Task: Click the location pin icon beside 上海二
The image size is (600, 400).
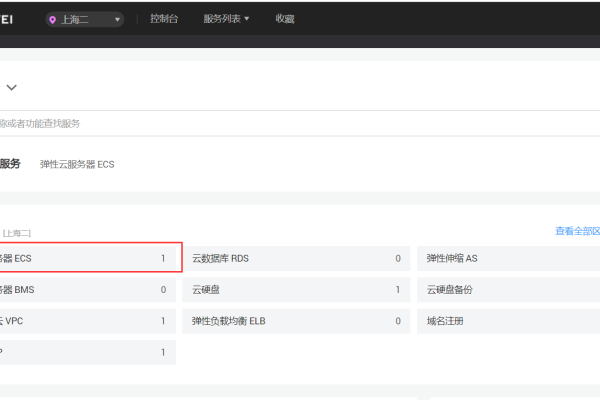Action: pyautogui.click(x=53, y=19)
